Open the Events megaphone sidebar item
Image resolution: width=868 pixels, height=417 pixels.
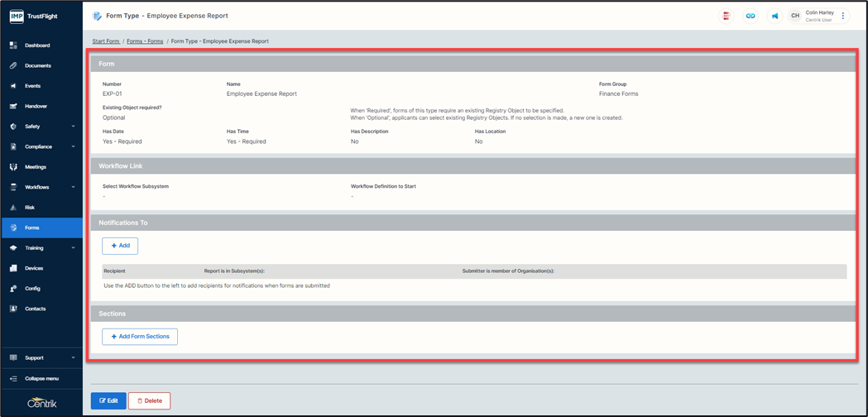pos(32,86)
